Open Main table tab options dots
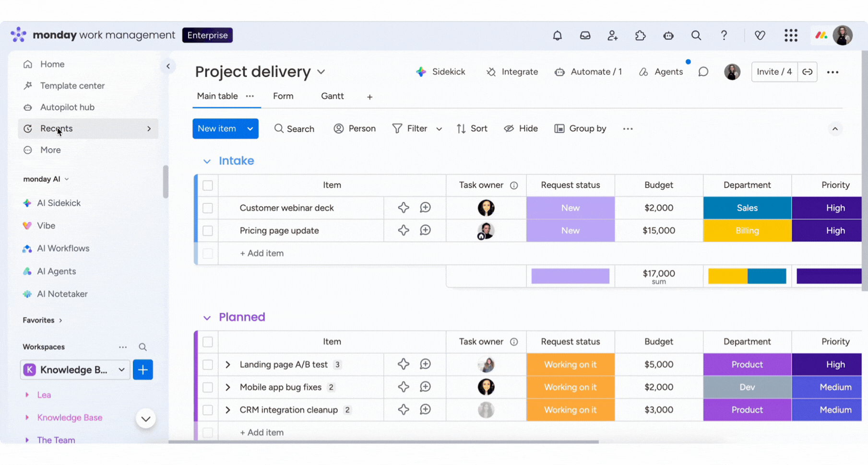868x465 pixels. coord(250,96)
